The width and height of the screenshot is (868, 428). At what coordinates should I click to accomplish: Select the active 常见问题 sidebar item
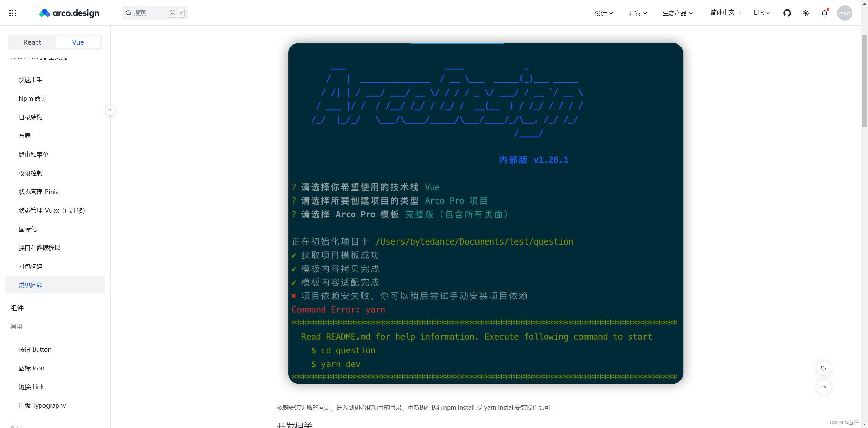(x=55, y=285)
